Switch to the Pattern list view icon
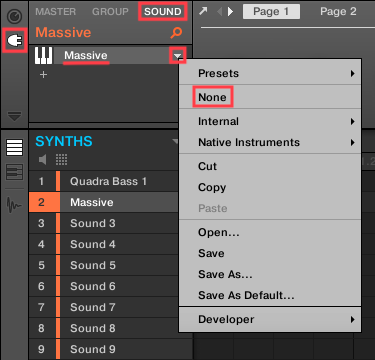 [14, 148]
